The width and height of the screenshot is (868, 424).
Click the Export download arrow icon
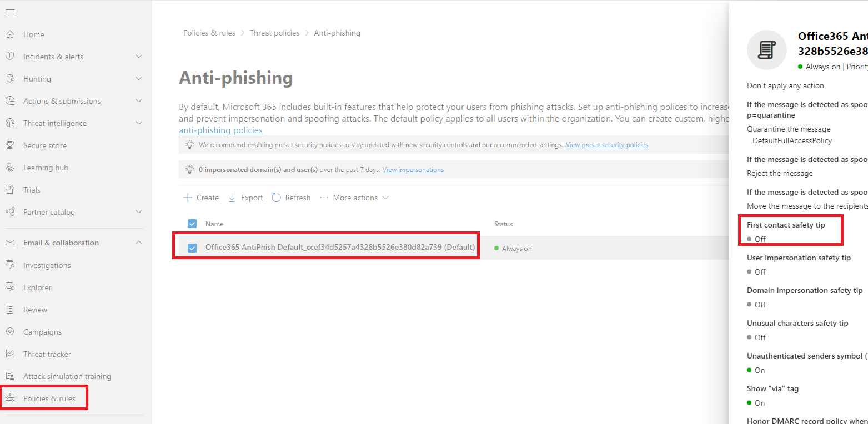point(232,198)
